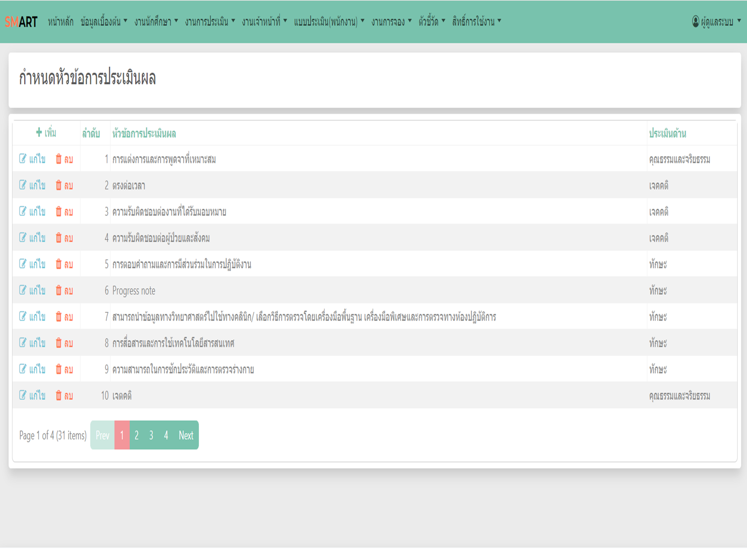Screen dimensions: 747x560
Task: Click edit pencil icon for Progress note row
Action: pos(23,290)
